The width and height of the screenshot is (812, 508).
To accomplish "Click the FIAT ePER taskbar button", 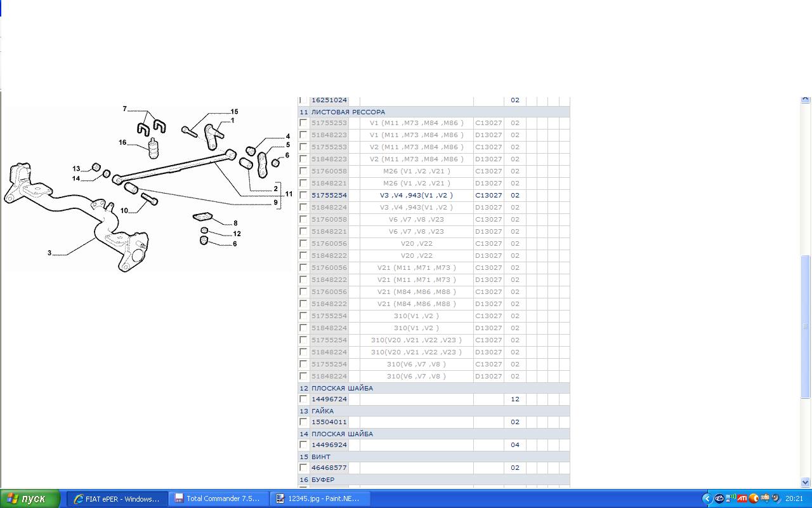I will (117, 498).
